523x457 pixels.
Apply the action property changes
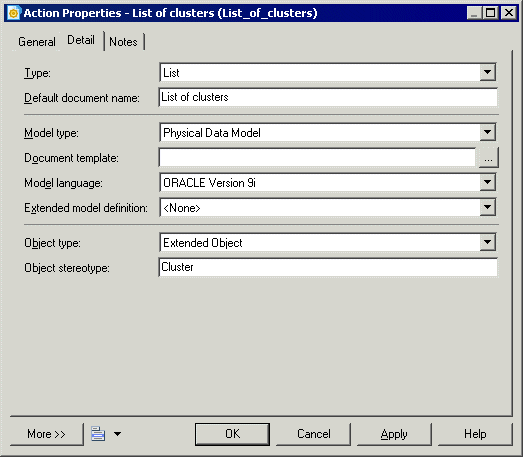click(x=394, y=434)
